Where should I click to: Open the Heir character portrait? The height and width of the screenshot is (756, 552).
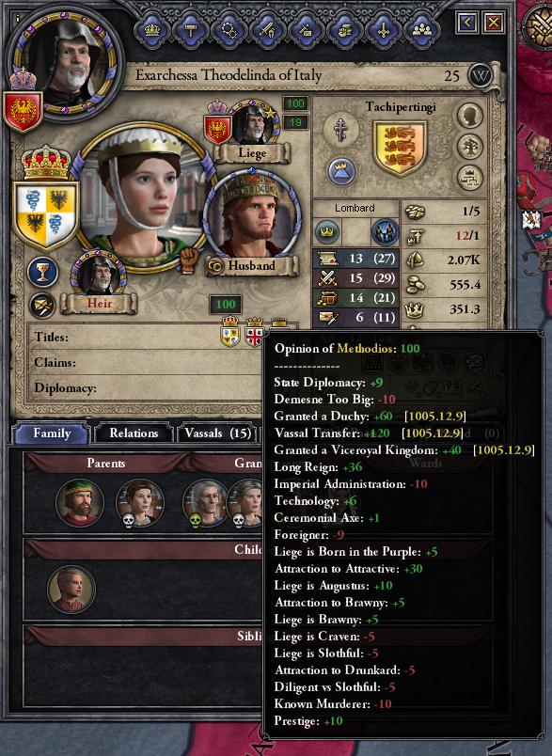100,275
